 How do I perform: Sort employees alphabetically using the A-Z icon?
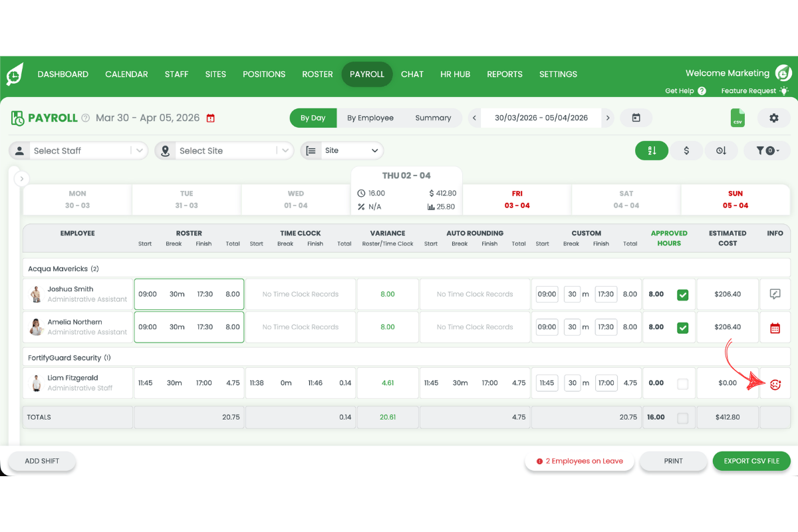[x=651, y=150]
